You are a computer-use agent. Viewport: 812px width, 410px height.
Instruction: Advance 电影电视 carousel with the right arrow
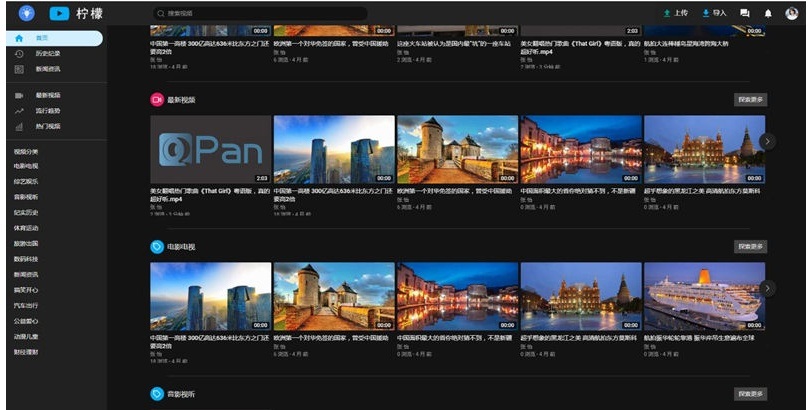click(767, 288)
